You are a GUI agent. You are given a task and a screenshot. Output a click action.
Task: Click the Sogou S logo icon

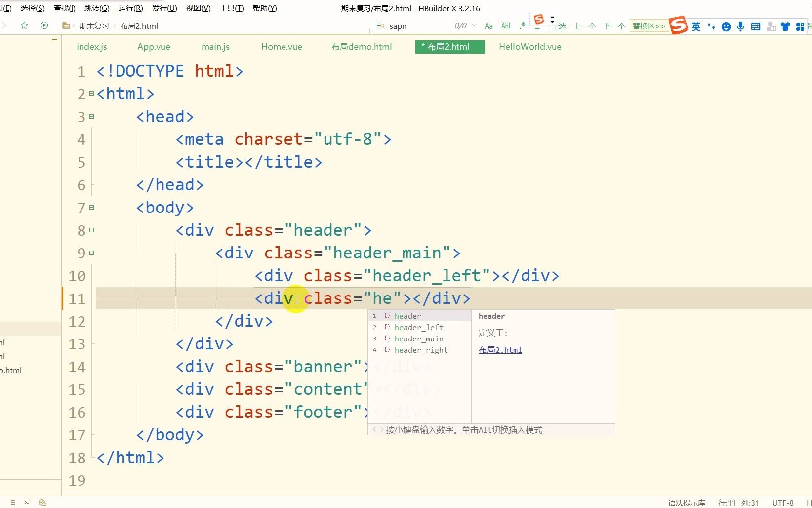(679, 25)
